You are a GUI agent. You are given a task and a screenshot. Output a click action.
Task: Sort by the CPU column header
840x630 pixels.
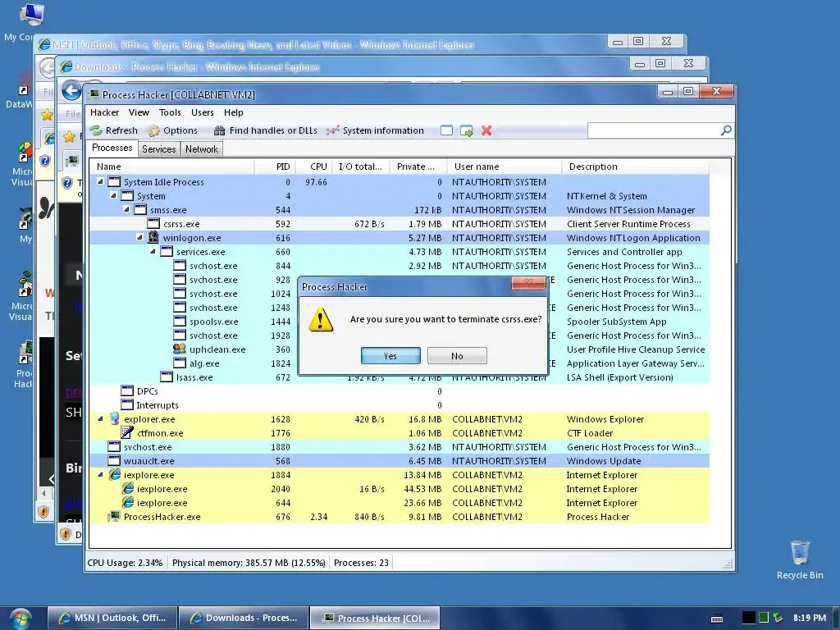coord(314,167)
